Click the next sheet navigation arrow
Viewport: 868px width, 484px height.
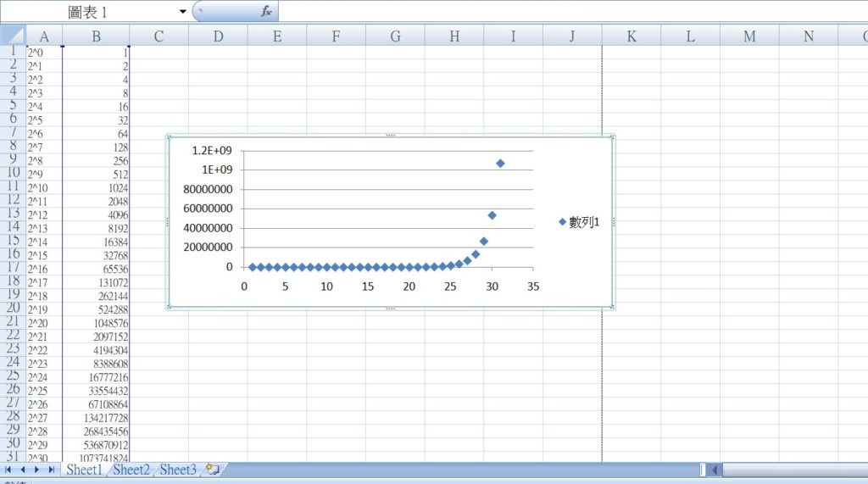tap(36, 470)
